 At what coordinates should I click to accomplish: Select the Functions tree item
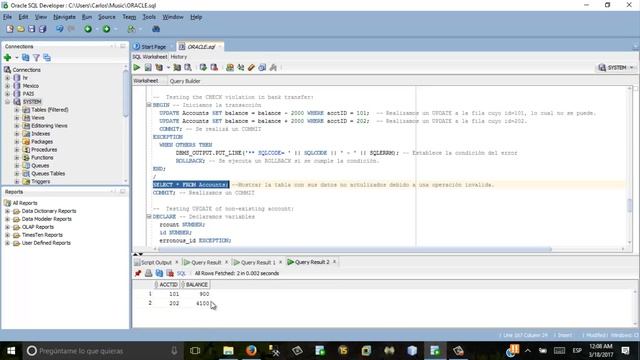coord(42,158)
